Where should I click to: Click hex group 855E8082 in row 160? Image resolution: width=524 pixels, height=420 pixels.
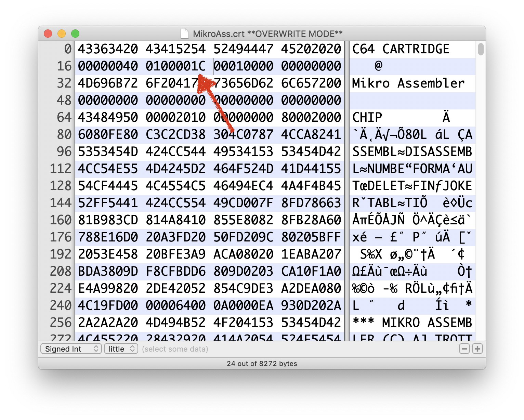click(244, 220)
